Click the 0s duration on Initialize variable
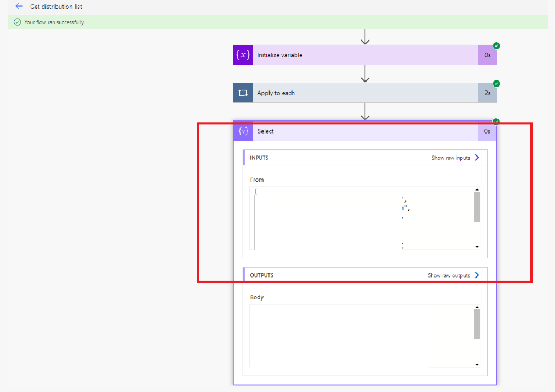Image resolution: width=555 pixels, height=392 pixels. click(488, 55)
